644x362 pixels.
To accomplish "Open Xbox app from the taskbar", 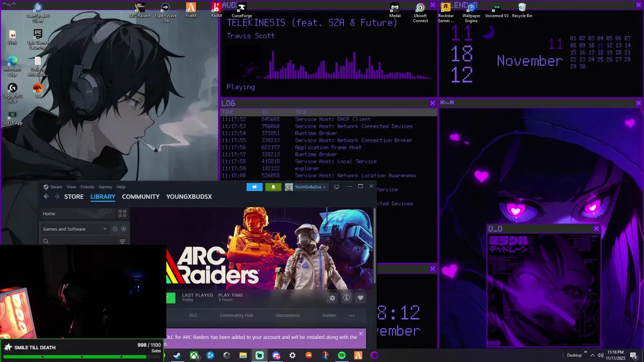I will pos(194,355).
